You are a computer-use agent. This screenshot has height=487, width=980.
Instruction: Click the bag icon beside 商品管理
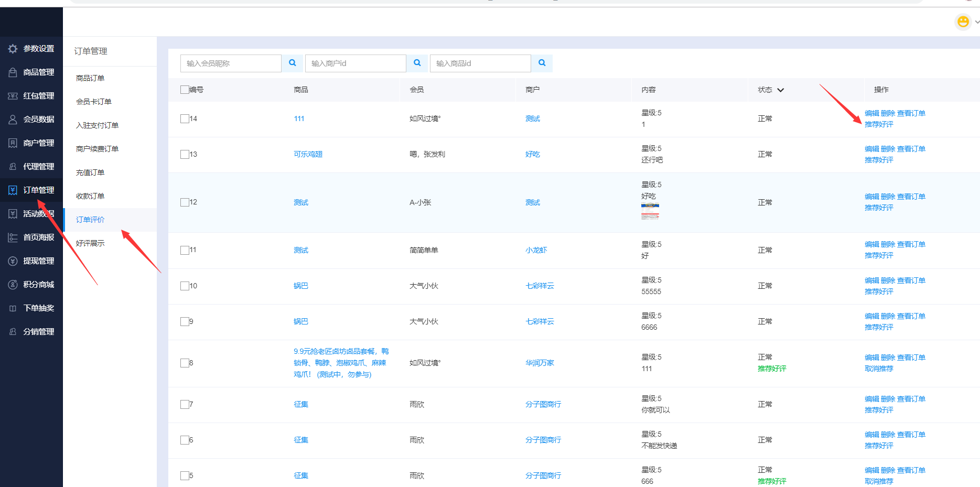tap(13, 72)
